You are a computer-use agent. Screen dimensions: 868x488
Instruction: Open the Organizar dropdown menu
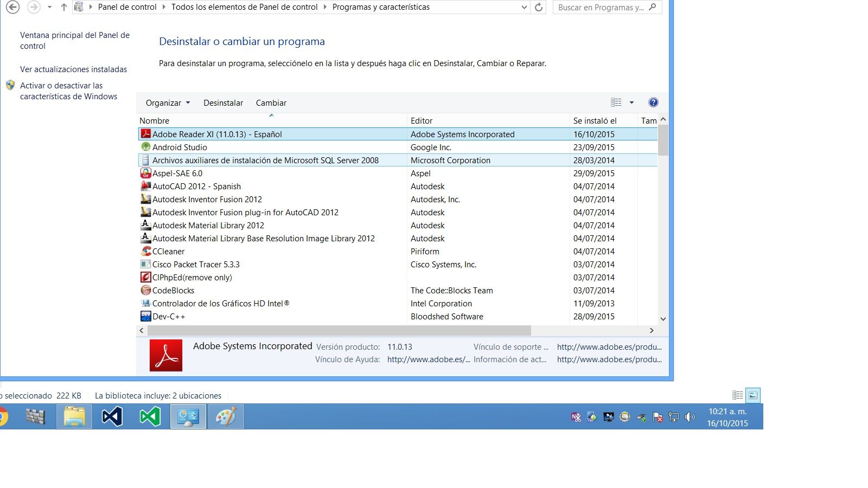[168, 103]
